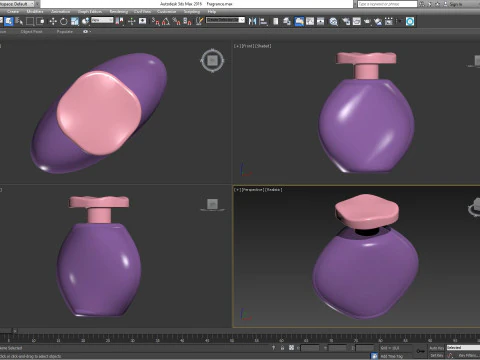Open the Front viewport label menu
The height and width of the screenshot is (360, 480).
tap(247, 46)
